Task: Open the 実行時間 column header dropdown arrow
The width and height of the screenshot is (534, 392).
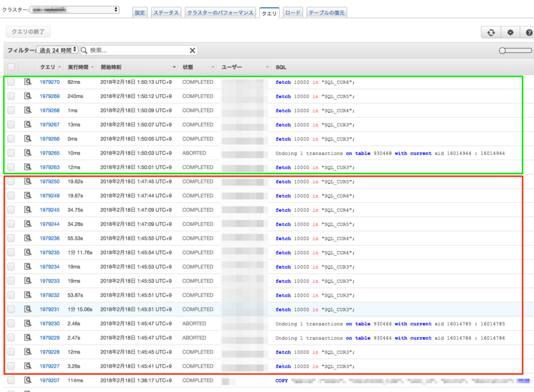Action: click(x=92, y=67)
